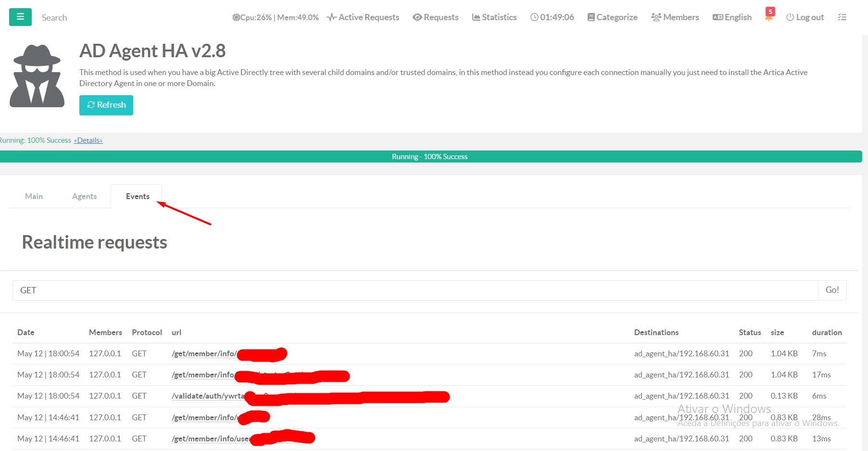Log out of the console

(805, 17)
